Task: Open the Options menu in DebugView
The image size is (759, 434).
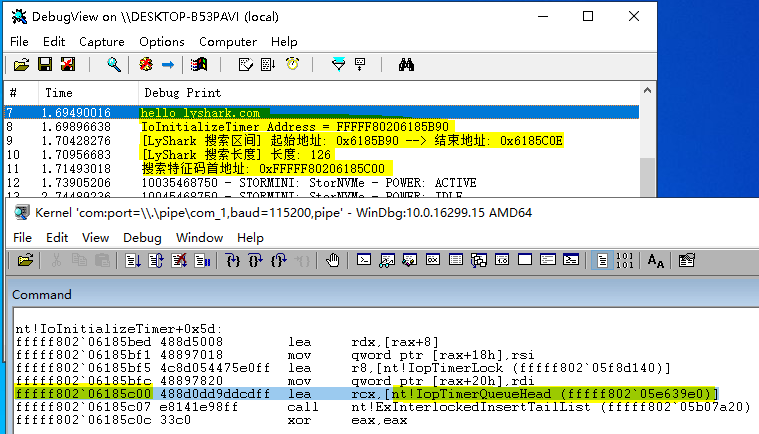Action: [162, 42]
